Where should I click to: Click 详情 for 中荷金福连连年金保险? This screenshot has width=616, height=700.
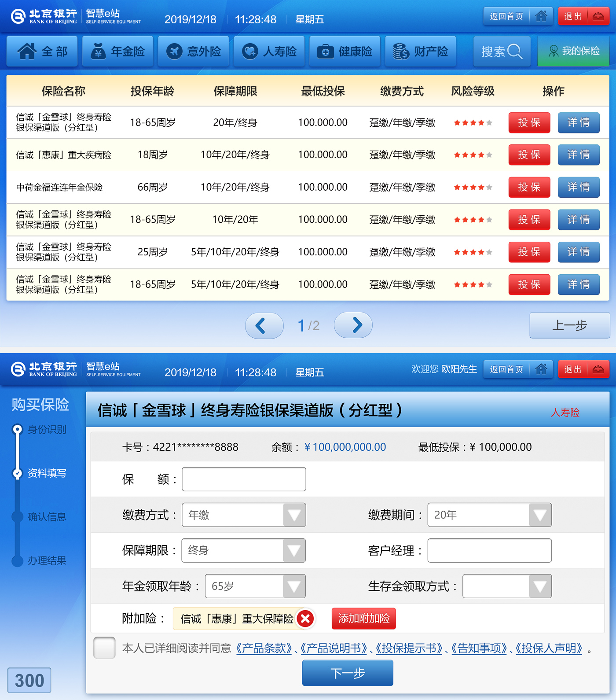click(579, 187)
